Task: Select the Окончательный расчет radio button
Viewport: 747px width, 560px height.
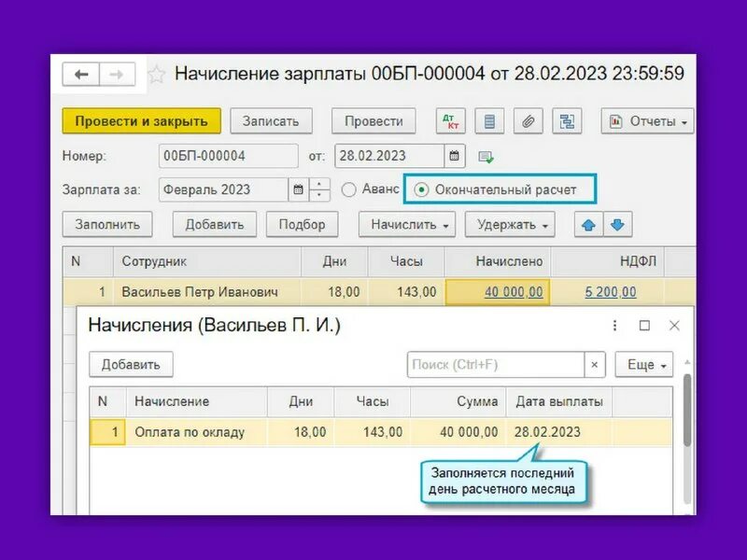Action: (x=421, y=189)
